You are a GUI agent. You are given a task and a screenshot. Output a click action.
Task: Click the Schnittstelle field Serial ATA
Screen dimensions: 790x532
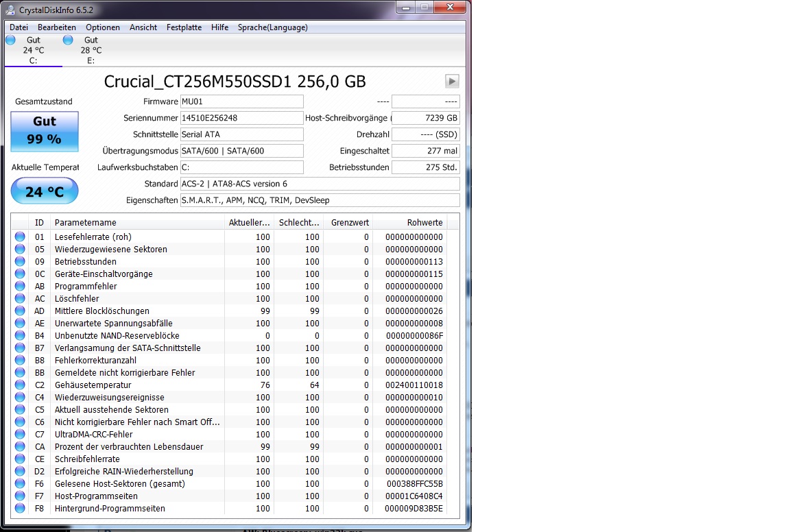pos(242,134)
